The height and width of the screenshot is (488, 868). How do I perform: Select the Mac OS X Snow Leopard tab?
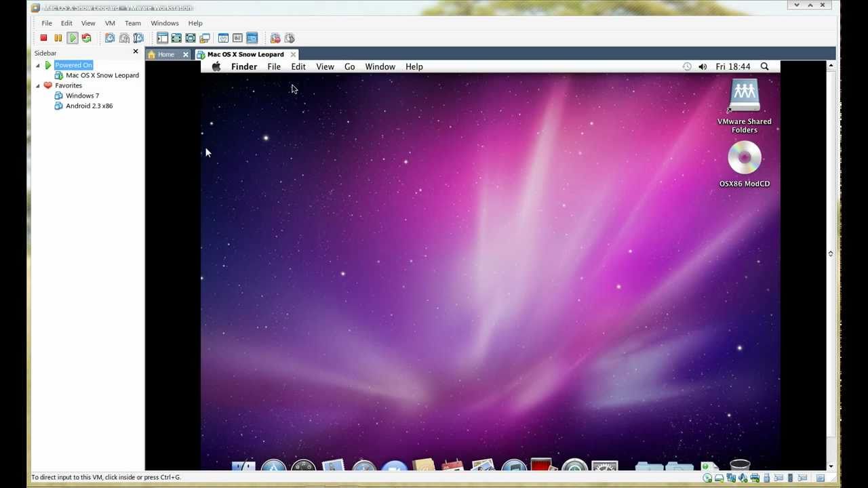coord(245,54)
